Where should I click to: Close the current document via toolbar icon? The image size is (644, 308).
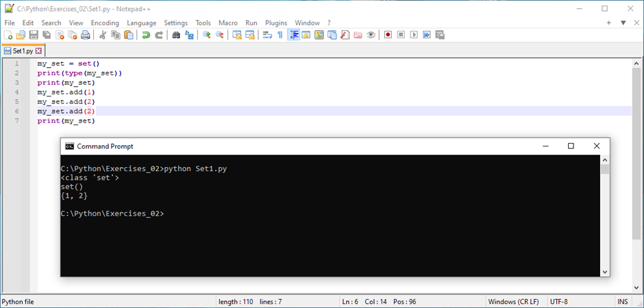coord(60,35)
